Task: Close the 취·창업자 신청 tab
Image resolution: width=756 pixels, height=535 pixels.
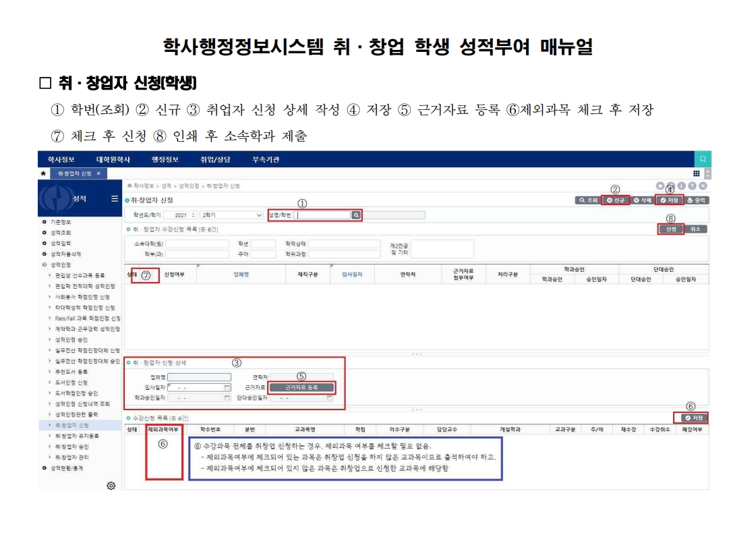Action: [98, 173]
